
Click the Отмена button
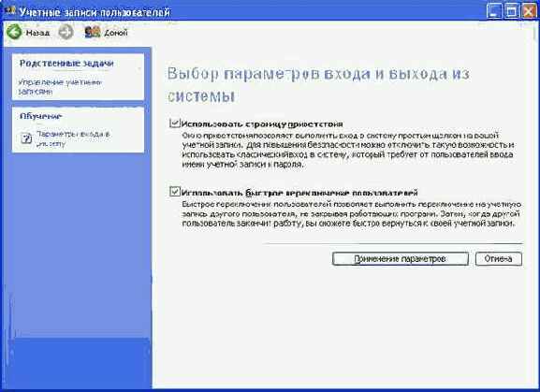(x=498, y=259)
